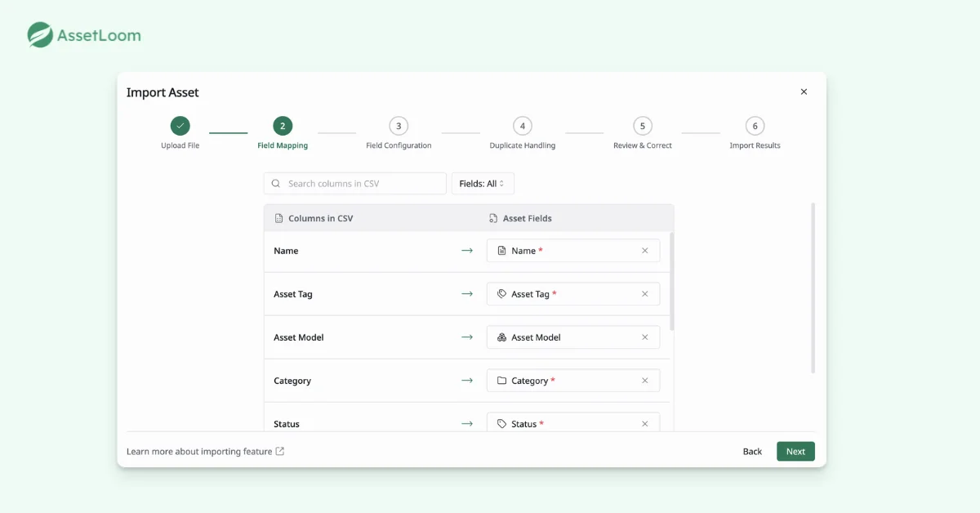Open the Name asset field selector

click(573, 251)
